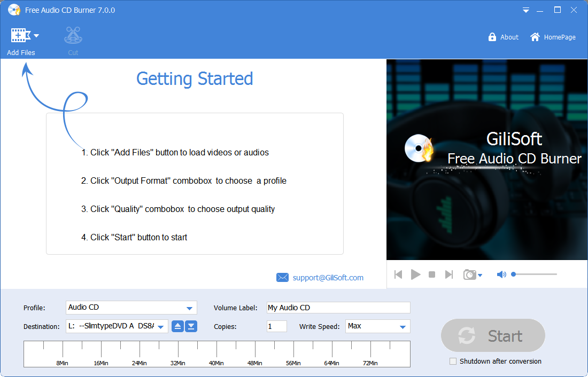
Task: Click the 56Min ruler label
Action: [293, 363]
